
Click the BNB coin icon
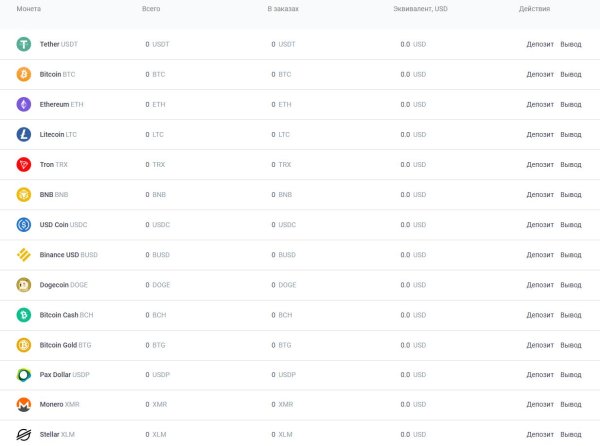(24, 194)
